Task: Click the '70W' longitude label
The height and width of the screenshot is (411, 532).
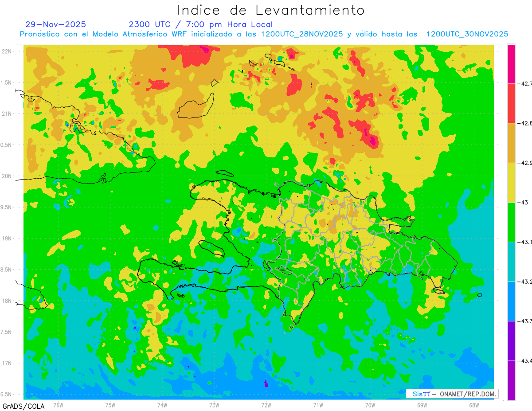Action: (x=370, y=405)
